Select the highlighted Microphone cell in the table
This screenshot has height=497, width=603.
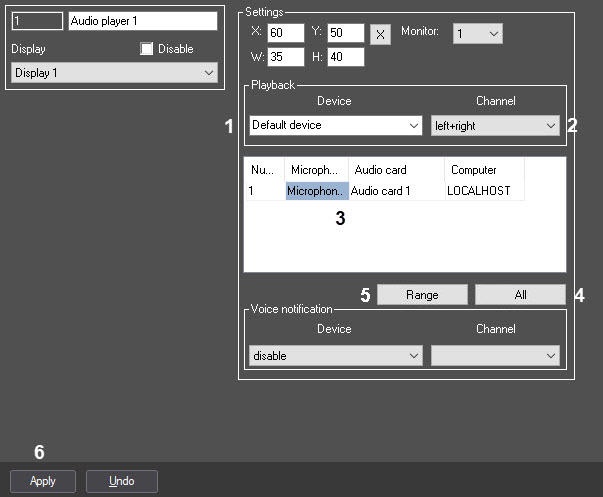(316, 190)
